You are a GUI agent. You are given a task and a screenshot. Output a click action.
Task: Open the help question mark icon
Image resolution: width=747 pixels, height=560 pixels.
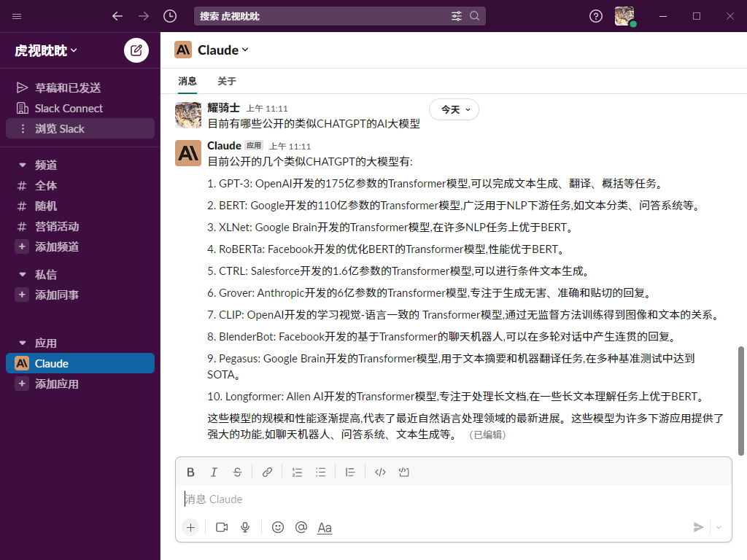[595, 16]
